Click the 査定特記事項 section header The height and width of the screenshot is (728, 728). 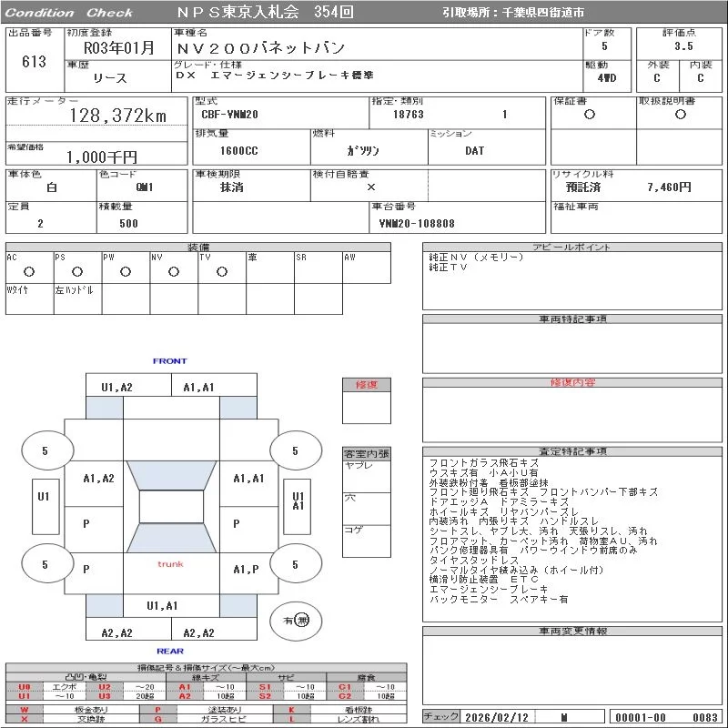coord(572,451)
